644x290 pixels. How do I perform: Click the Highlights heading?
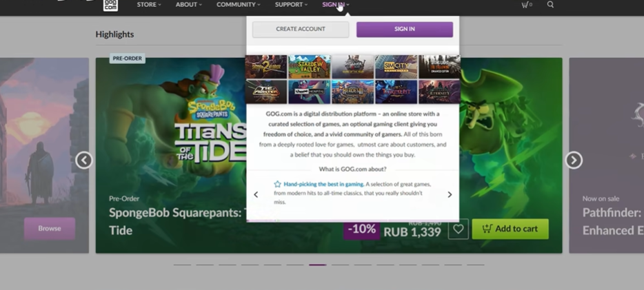click(x=114, y=34)
